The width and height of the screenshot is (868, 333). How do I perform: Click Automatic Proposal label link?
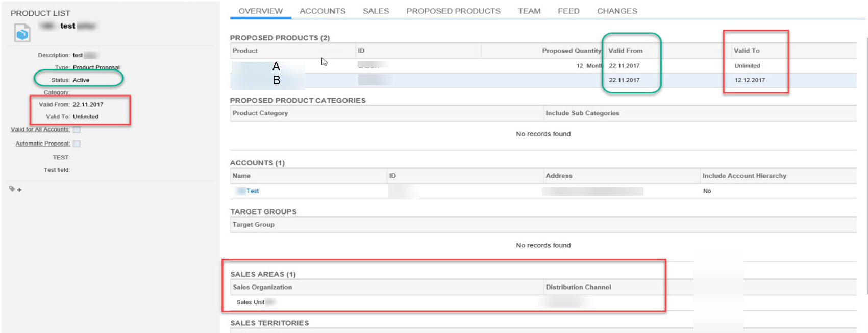[x=43, y=144]
